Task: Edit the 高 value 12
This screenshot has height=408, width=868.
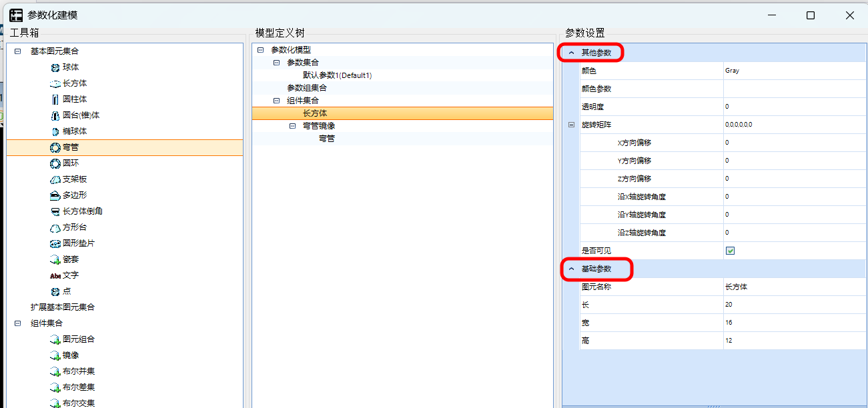Action: [794, 341]
